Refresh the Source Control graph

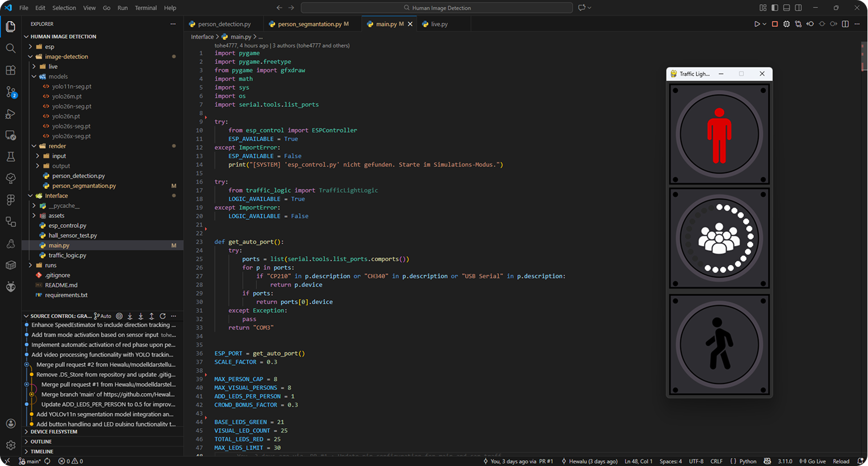pos(162,316)
